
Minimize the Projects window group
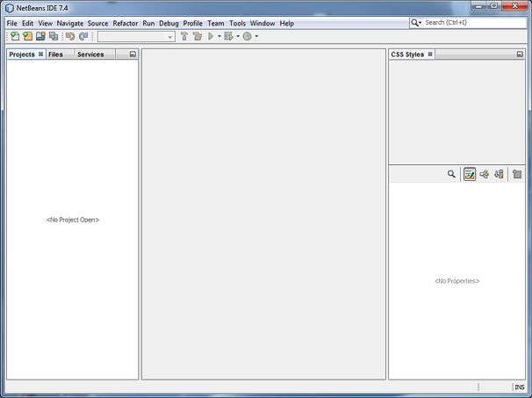[133, 54]
